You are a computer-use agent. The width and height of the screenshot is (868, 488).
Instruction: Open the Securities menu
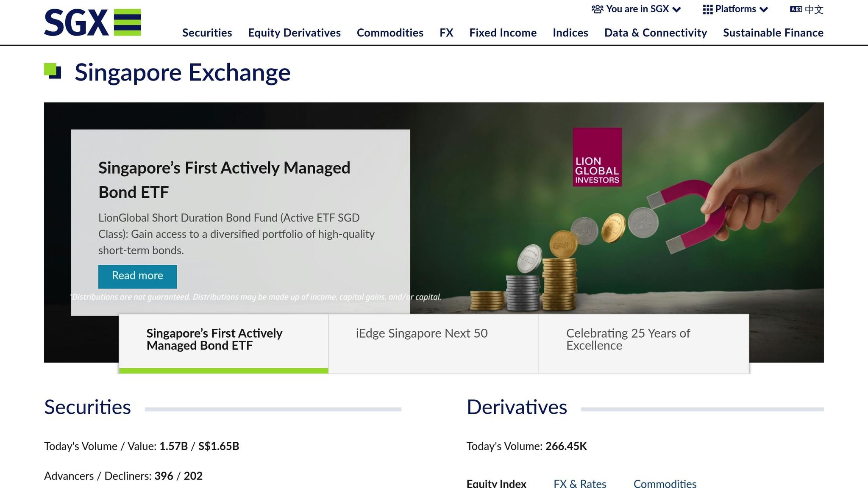click(x=207, y=33)
